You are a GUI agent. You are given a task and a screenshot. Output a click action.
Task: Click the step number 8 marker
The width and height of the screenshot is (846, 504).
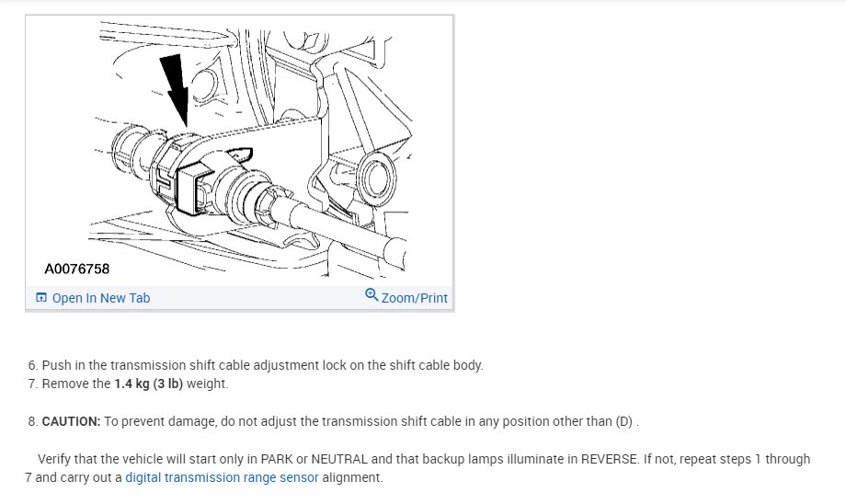click(33, 421)
